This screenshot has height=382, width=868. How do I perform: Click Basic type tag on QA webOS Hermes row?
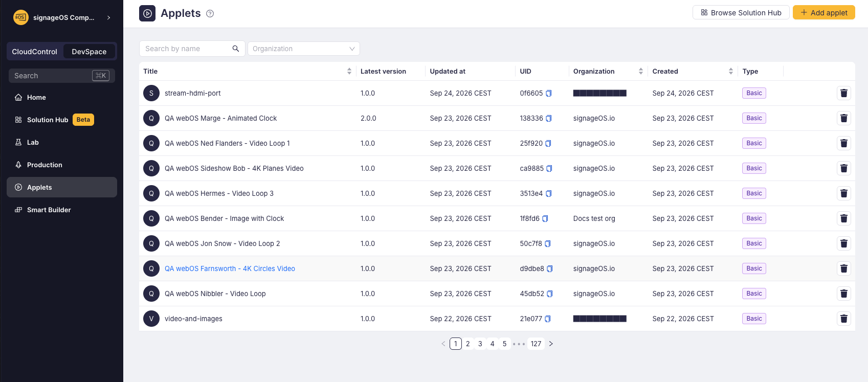(x=754, y=193)
